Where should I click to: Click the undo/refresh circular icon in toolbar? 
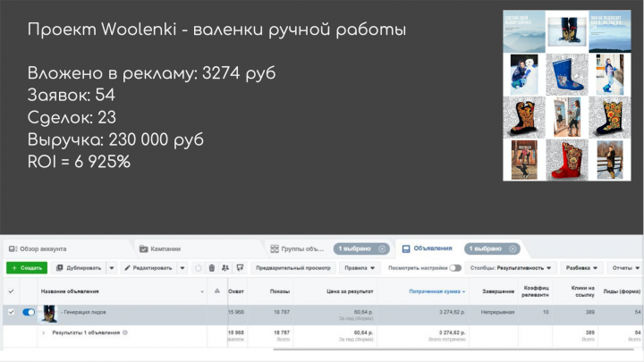tap(198, 268)
